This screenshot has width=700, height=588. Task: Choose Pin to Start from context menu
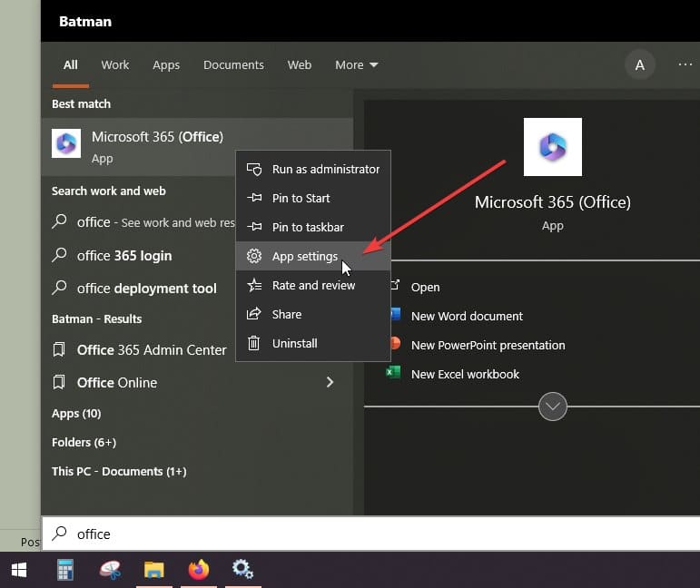(x=313, y=198)
